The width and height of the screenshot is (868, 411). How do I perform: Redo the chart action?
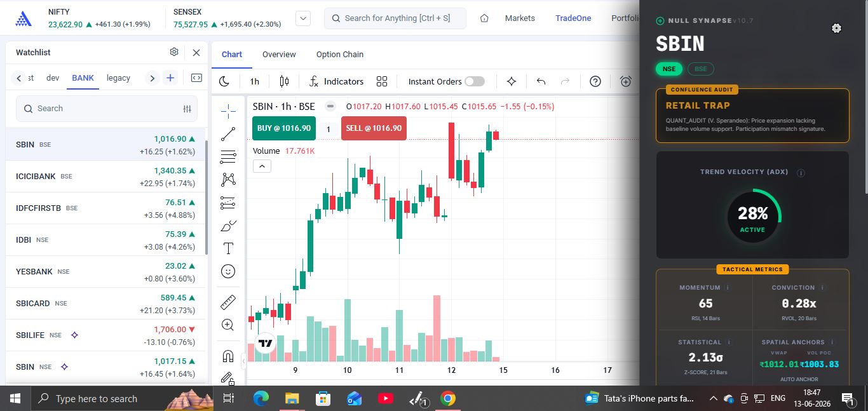pos(565,81)
